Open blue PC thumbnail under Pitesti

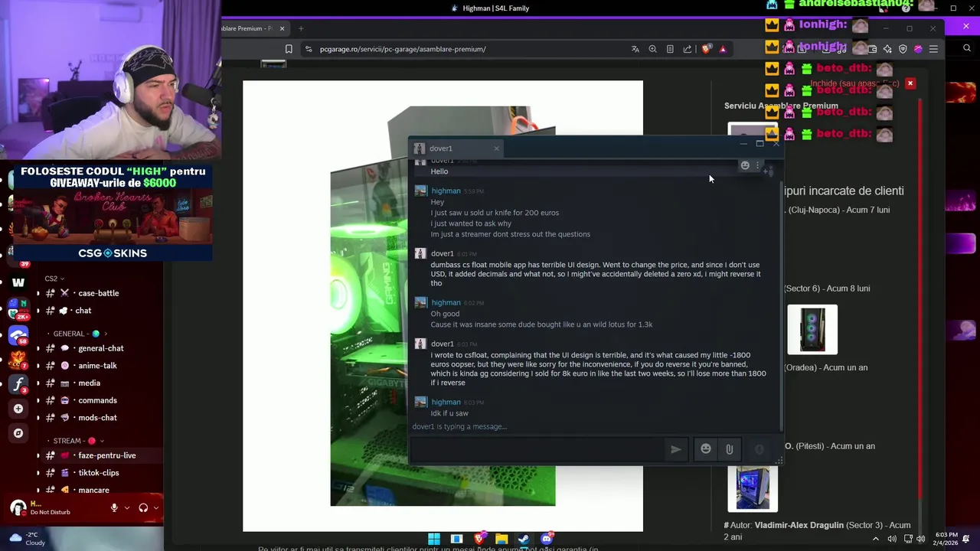click(753, 487)
